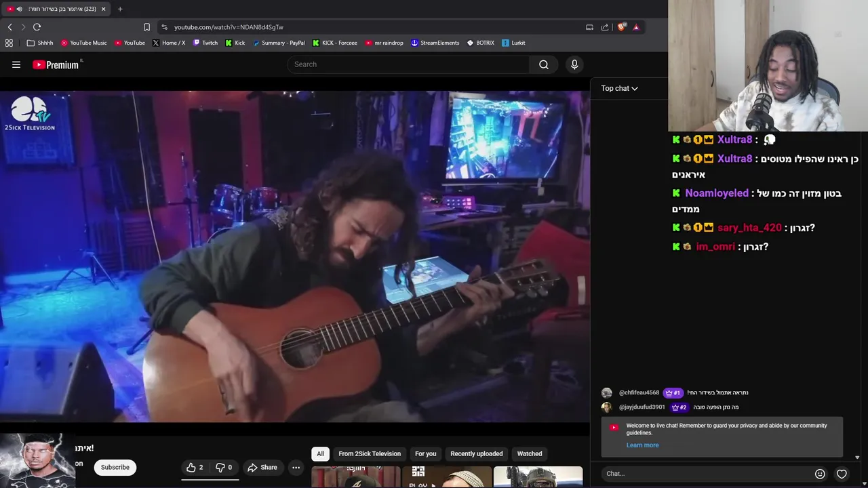Expand the Top chat dropdown
This screenshot has width=868, height=488.
click(x=619, y=88)
